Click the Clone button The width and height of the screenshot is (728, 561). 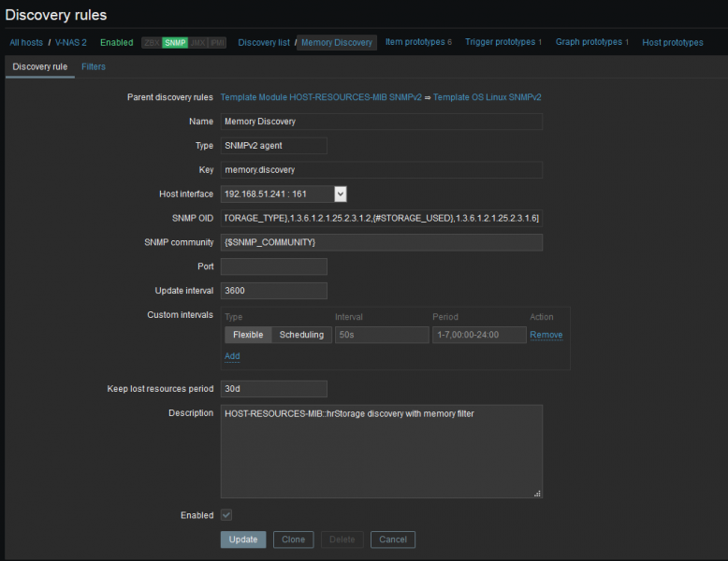tap(293, 539)
